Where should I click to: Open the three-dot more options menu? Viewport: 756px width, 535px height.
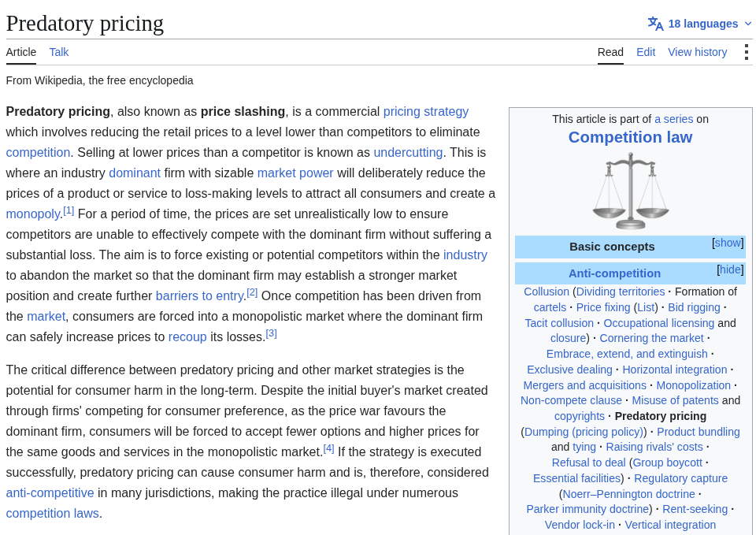[x=746, y=52]
